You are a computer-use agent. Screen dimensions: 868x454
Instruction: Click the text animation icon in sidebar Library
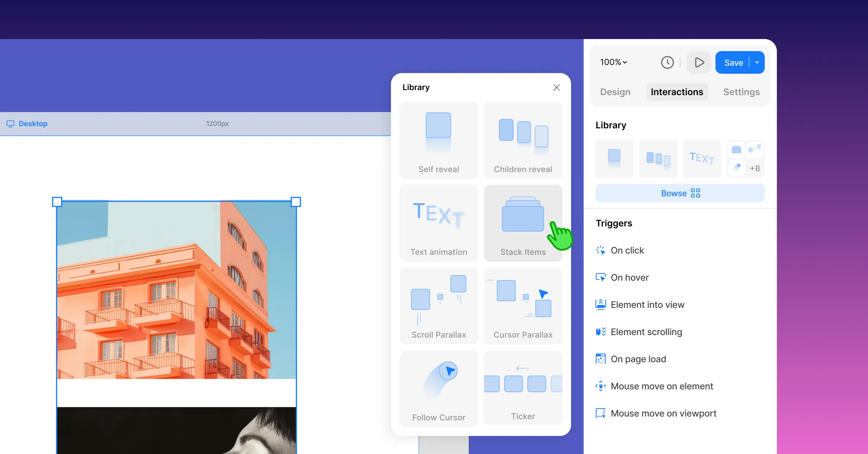[x=702, y=159]
